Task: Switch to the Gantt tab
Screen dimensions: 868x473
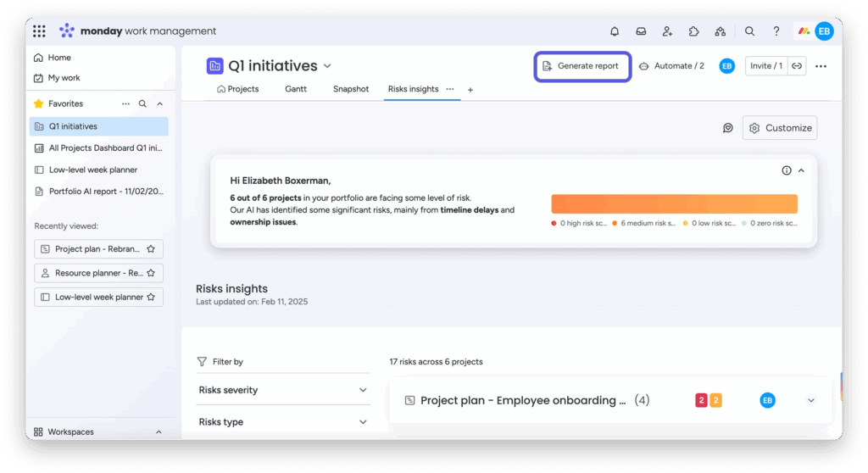Action: 295,89
